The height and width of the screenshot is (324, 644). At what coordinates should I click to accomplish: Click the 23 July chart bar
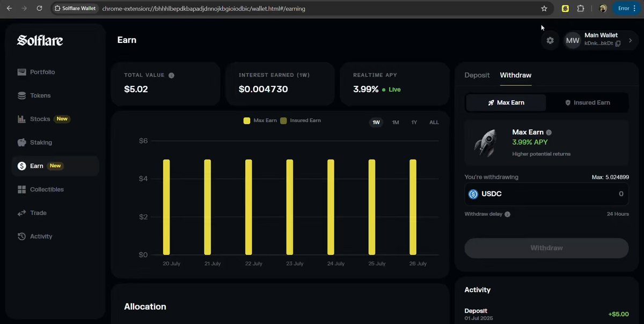290,207
